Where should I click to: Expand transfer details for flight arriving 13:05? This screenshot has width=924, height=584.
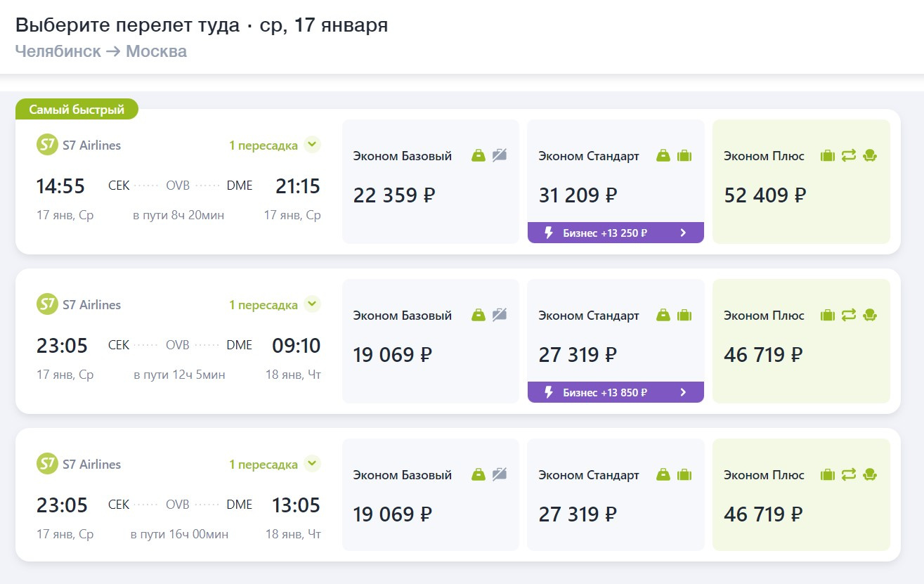pyautogui.click(x=313, y=465)
